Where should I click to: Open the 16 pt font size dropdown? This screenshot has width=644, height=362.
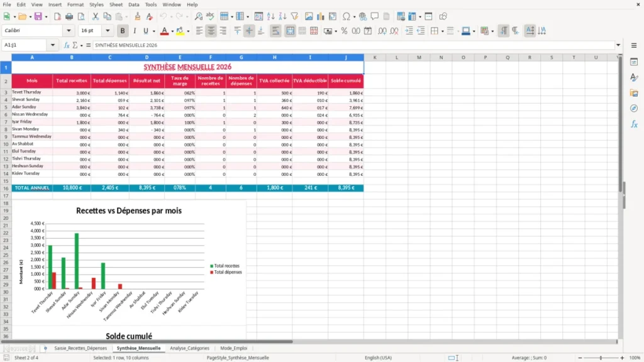point(108,30)
